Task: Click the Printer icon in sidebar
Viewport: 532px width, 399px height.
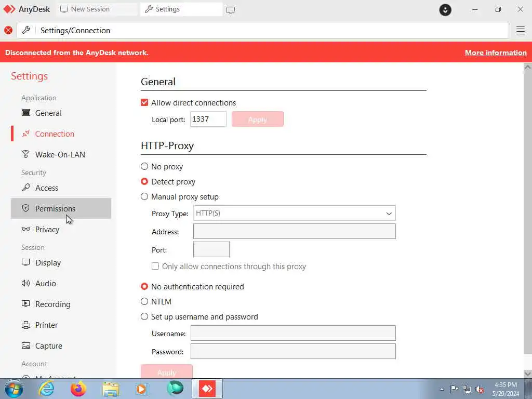Action: tap(26, 325)
